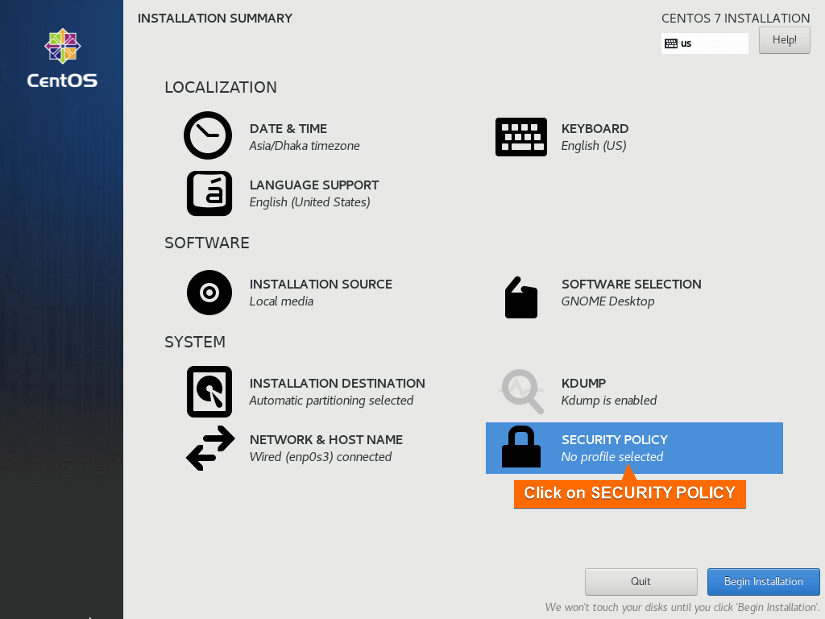The height and width of the screenshot is (619, 825).
Task: Open INSTALLATION DESTINATION label
Action: (337, 383)
